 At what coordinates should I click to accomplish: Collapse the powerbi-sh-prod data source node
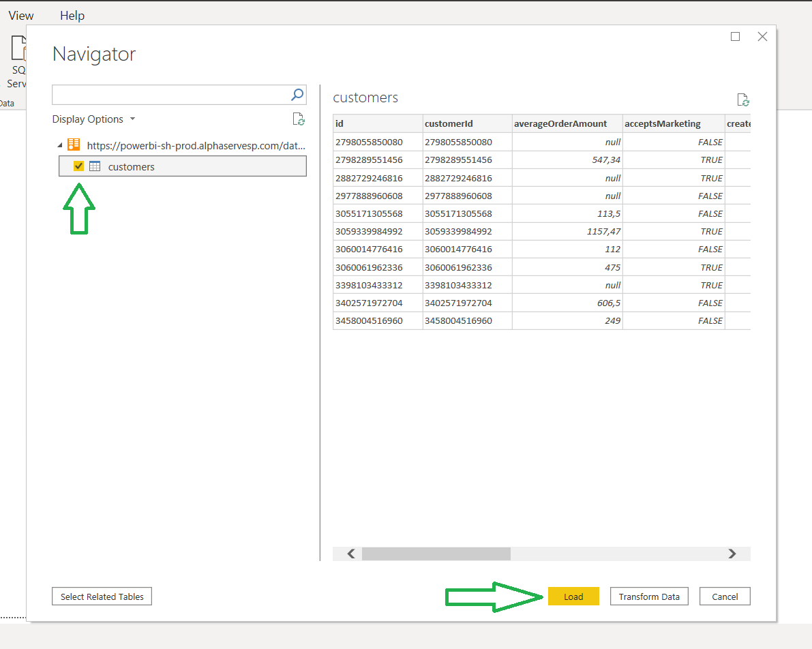click(x=60, y=145)
